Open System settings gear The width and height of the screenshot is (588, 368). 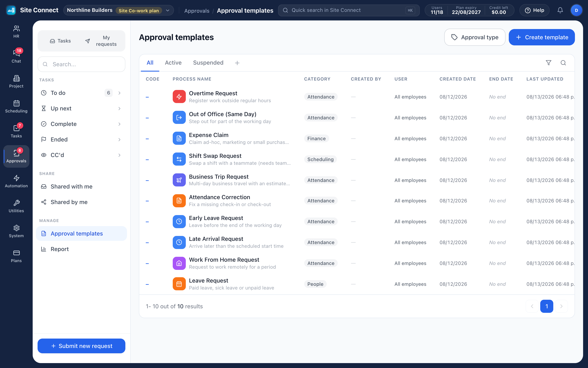click(16, 231)
